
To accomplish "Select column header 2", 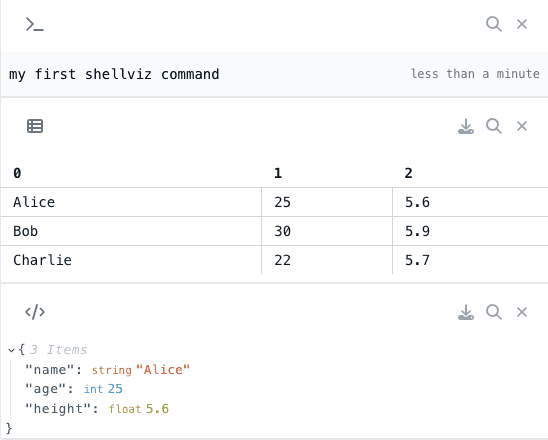I will point(409,173).
